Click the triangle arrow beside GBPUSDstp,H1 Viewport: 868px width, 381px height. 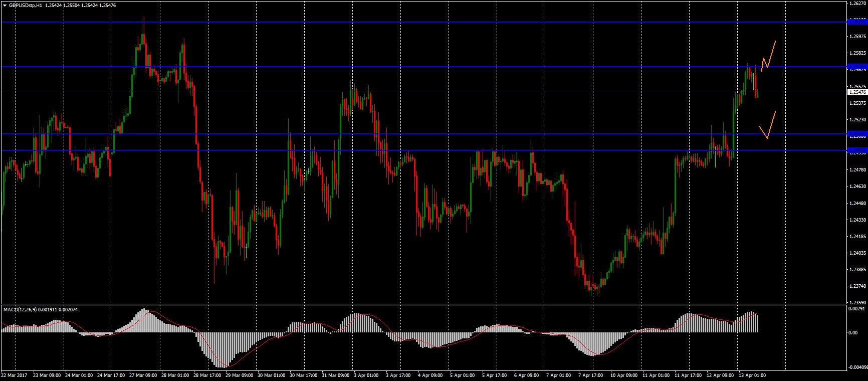(5, 5)
